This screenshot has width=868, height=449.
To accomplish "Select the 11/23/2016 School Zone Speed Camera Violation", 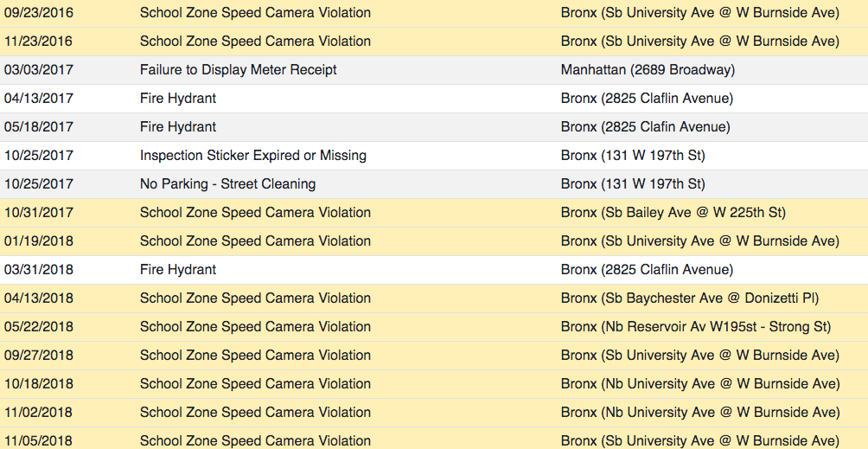I will (255, 42).
